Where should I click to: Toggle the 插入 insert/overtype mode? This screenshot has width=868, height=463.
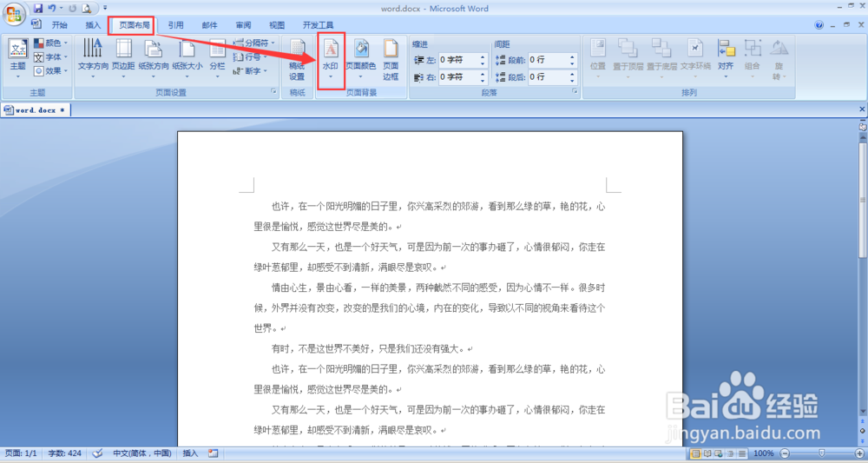click(190, 453)
